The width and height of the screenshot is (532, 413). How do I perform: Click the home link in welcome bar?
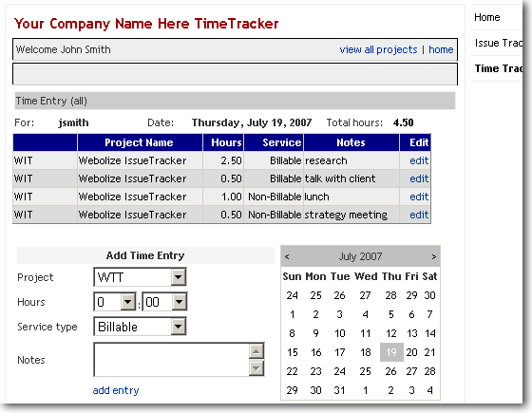pyautogui.click(x=441, y=49)
